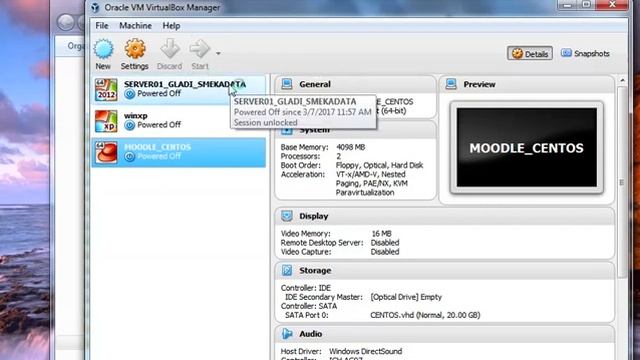Click back button in the Explorer window behind
The height and width of the screenshot is (360, 640).
coord(65,22)
